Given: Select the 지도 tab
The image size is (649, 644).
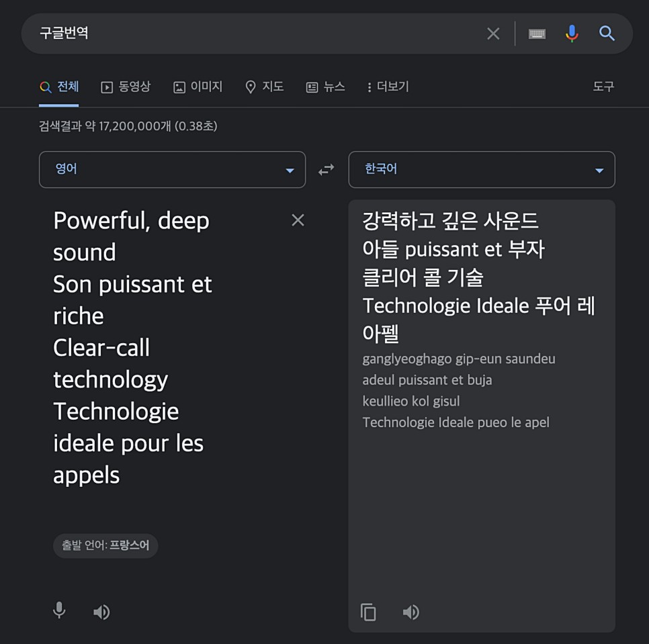Looking at the screenshot, I should (x=264, y=87).
